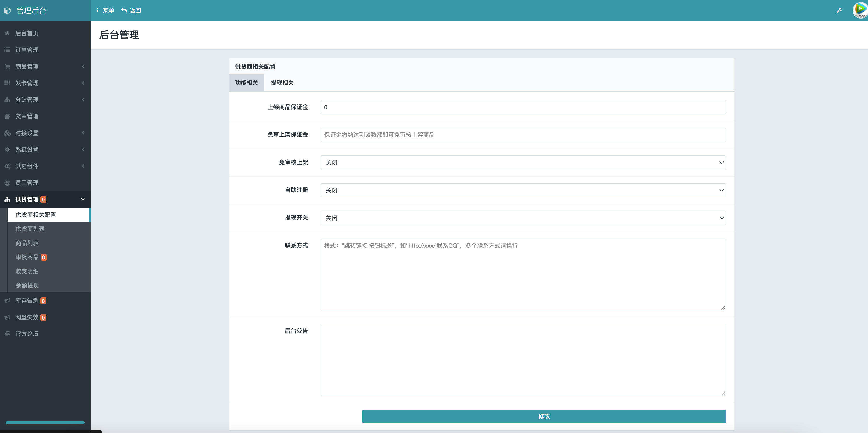The height and width of the screenshot is (433, 868).
Task: Switch to the 提现相关 tab
Action: click(x=282, y=83)
